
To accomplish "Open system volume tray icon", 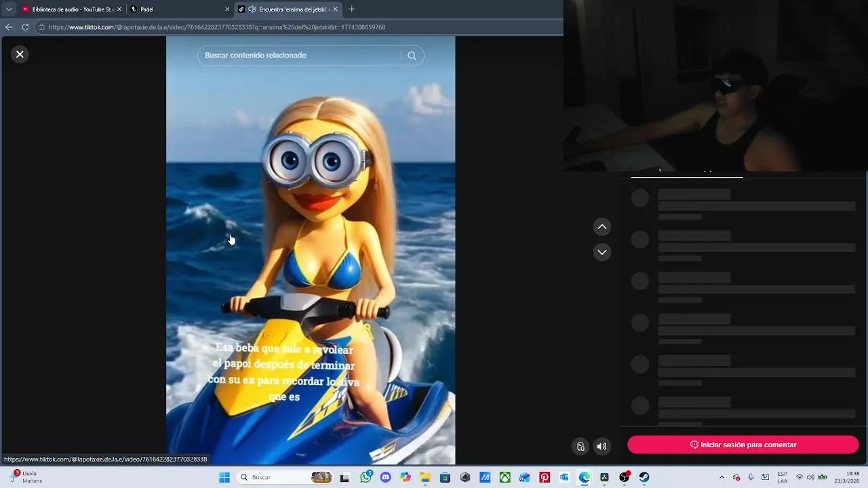I will click(810, 477).
